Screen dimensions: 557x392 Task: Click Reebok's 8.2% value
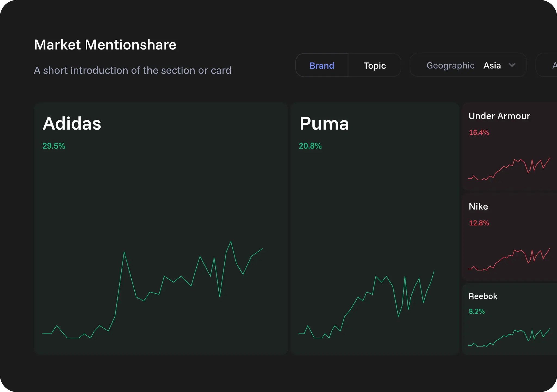coord(476,312)
